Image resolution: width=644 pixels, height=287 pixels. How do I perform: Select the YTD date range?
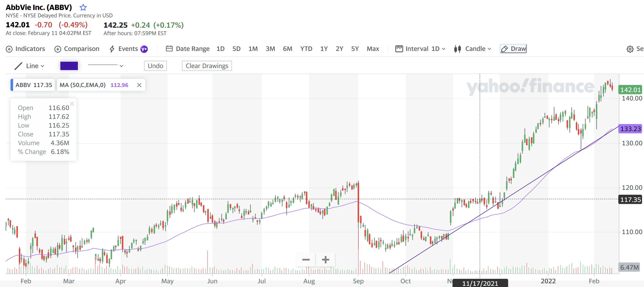point(306,49)
